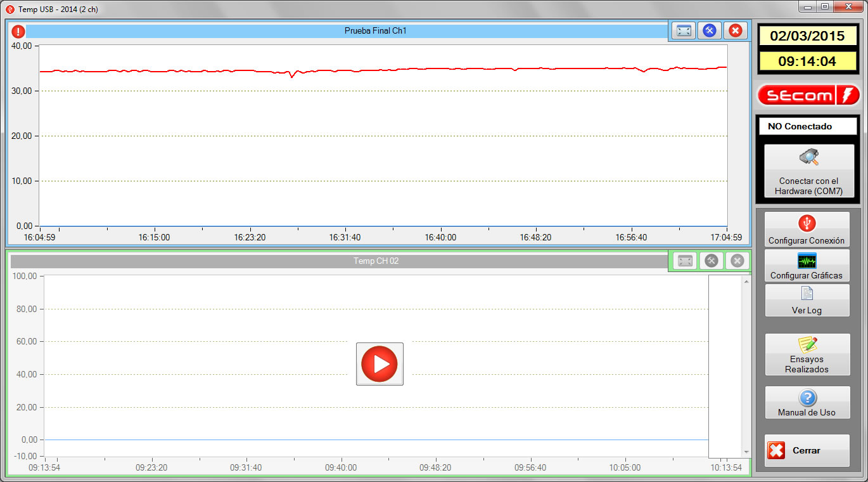868x482 pixels.
Task: Click the red alert icon on Channel 1
Action: [x=18, y=31]
